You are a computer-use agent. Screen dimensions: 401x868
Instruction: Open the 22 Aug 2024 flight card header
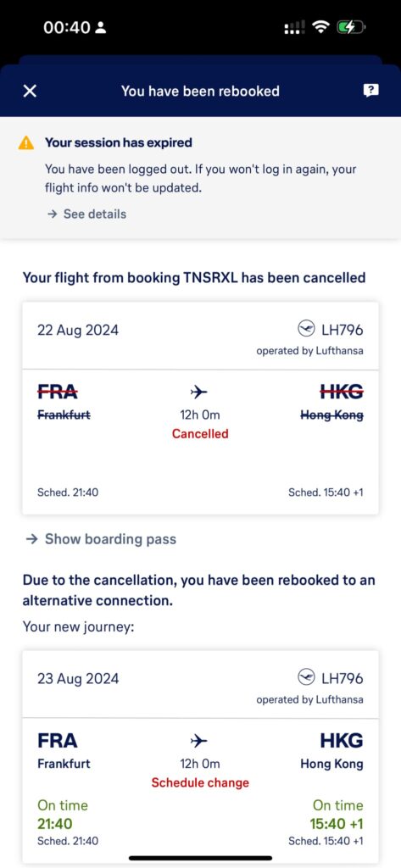pos(200,337)
